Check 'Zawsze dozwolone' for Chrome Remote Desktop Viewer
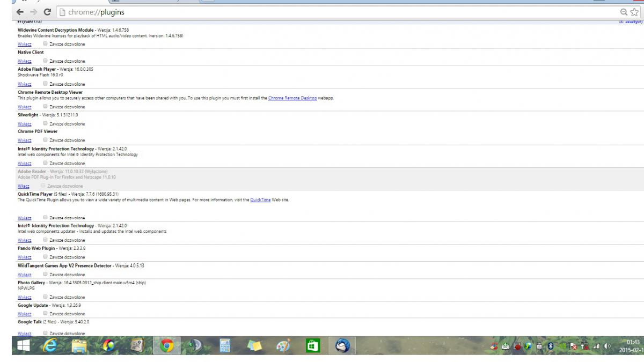The image size is (644, 362). pos(46,107)
